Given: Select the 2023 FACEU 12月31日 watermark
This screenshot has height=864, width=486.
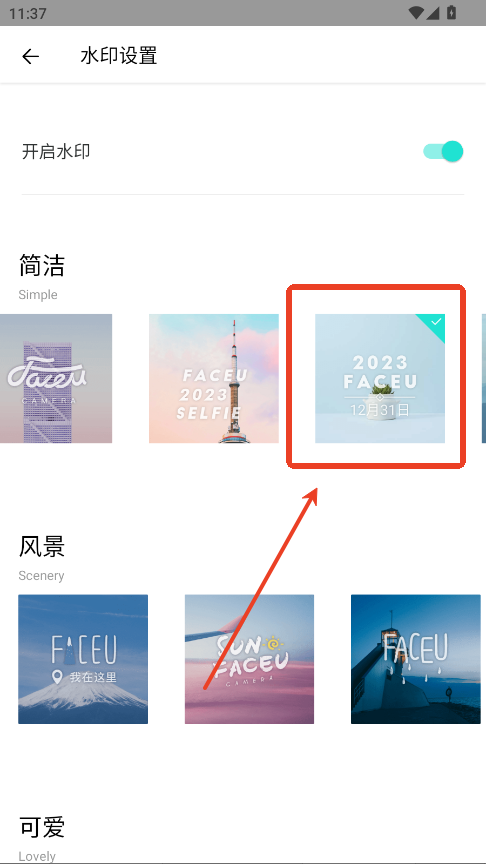Looking at the screenshot, I should 380,379.
